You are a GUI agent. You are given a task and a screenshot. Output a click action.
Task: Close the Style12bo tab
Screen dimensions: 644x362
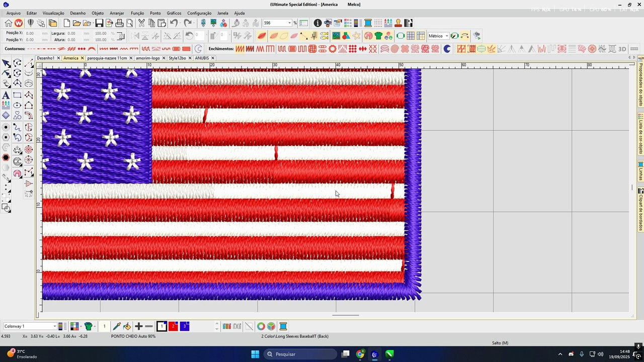(190, 58)
